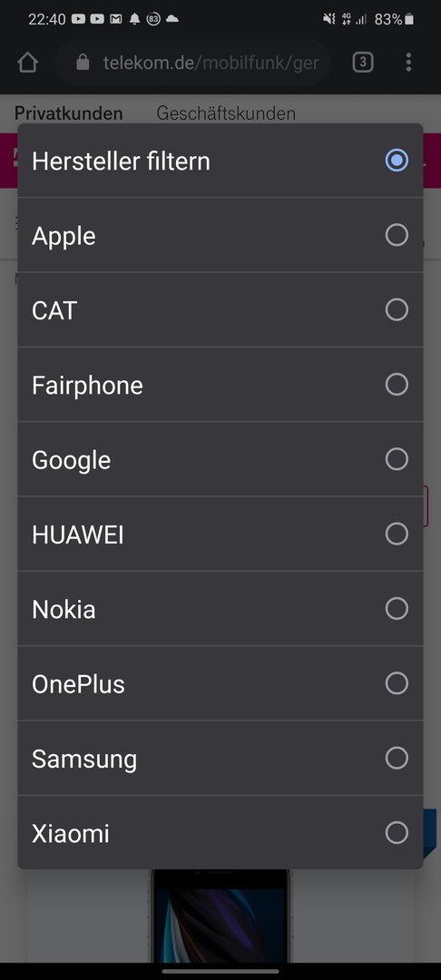Open Chrome's three-dot overflow menu
Viewport: 441px width, 980px height.
click(x=408, y=63)
